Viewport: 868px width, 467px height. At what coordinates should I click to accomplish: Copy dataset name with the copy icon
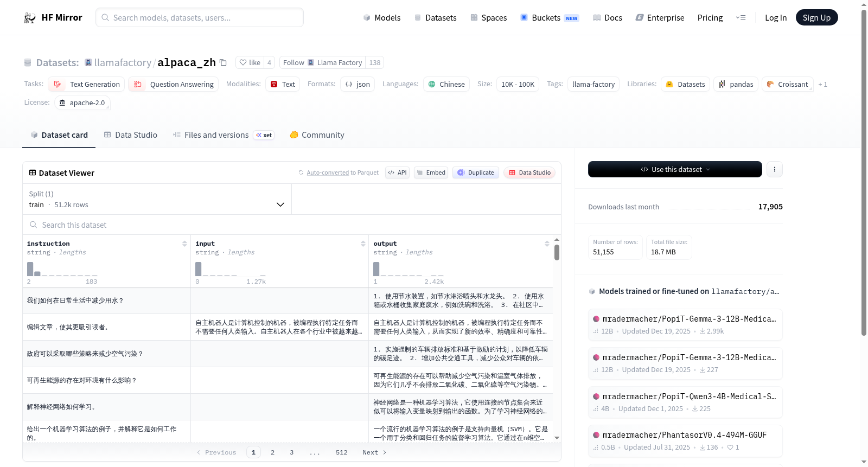(223, 62)
